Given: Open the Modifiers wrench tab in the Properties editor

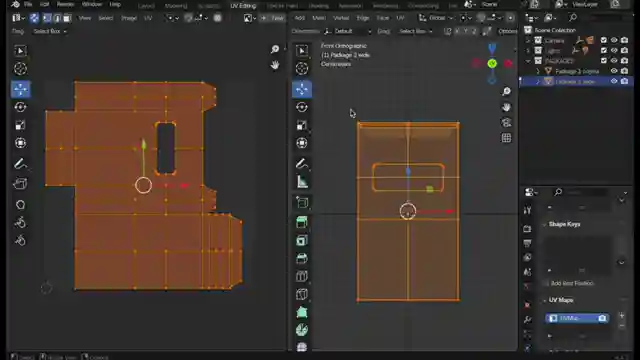Looking at the screenshot, I should tap(527, 319).
